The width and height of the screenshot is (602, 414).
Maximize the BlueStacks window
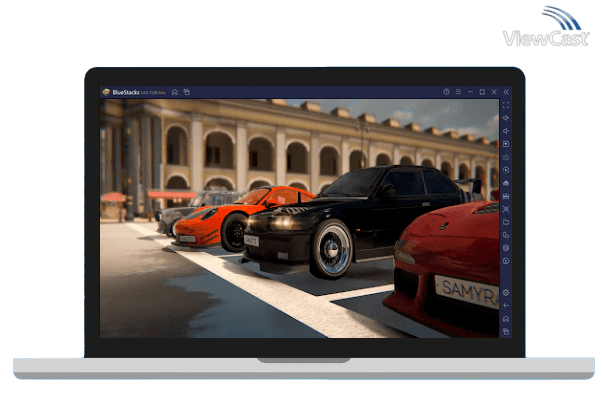(482, 92)
